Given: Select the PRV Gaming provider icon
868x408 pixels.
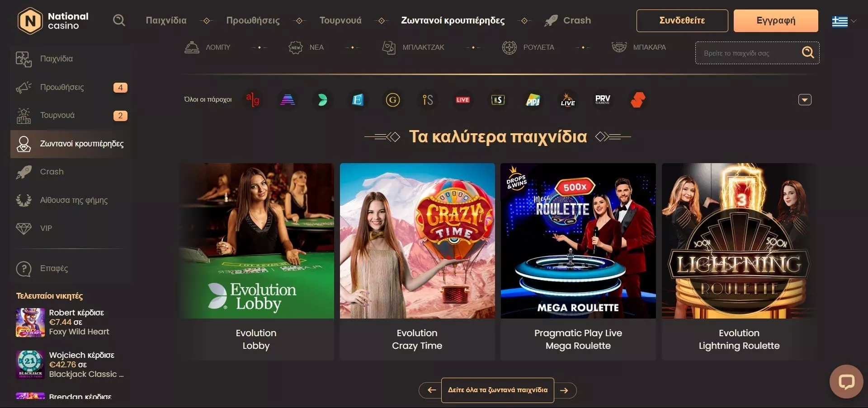Looking at the screenshot, I should pyautogui.click(x=603, y=99).
